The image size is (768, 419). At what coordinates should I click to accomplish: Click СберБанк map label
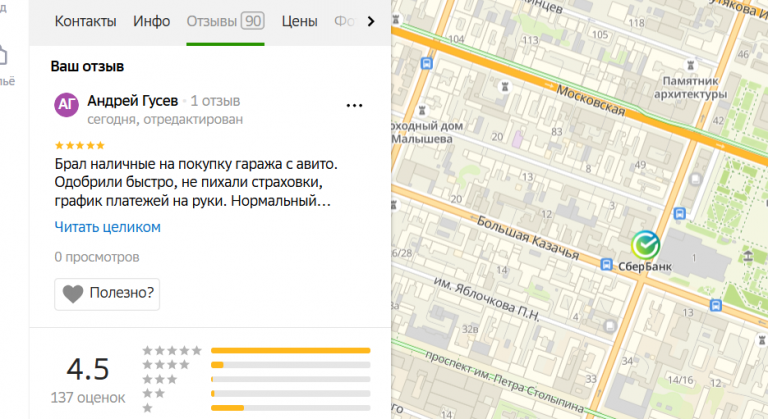tap(645, 267)
